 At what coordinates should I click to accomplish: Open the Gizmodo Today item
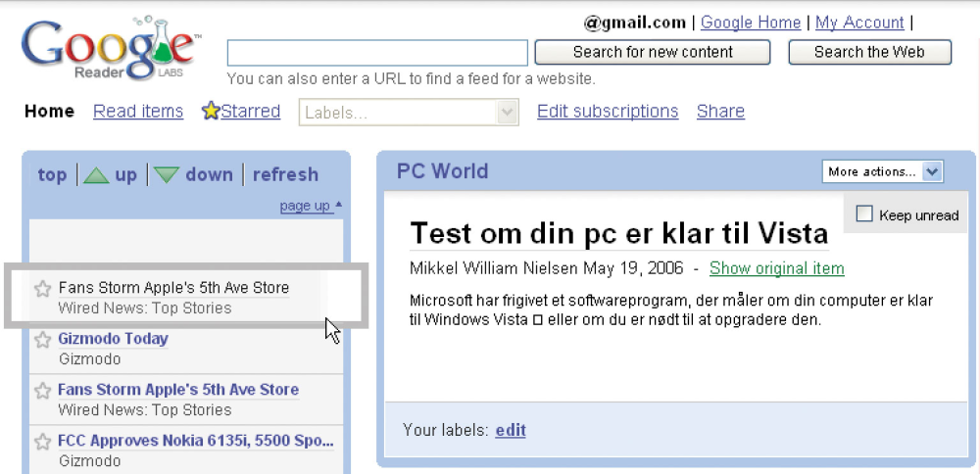click(x=113, y=339)
